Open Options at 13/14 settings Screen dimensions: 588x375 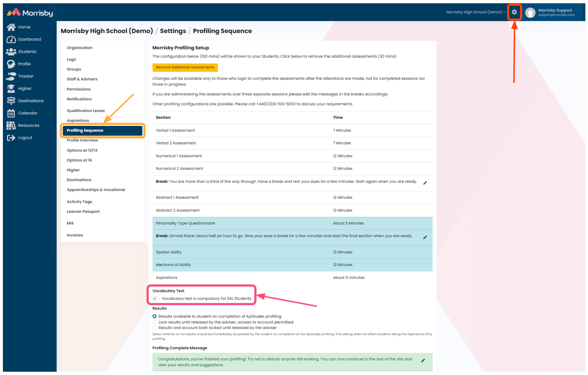pyautogui.click(x=82, y=151)
